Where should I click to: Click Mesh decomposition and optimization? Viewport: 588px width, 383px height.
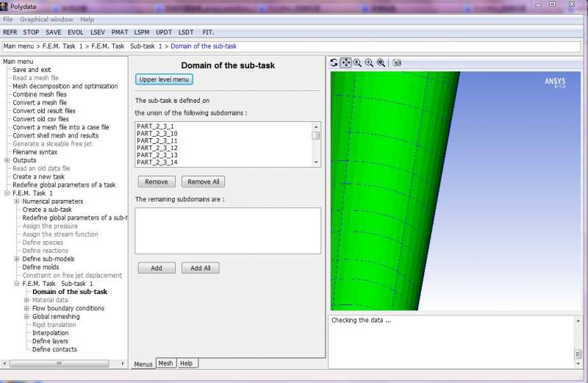(x=65, y=86)
